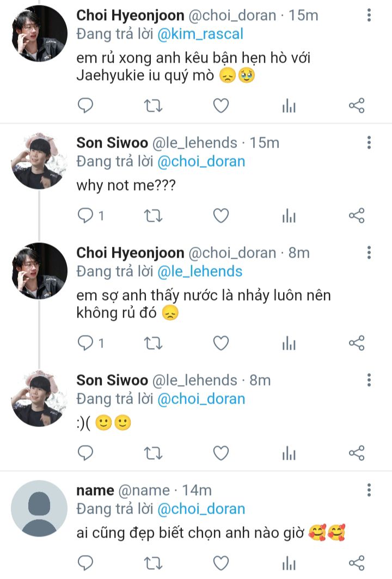Retweet Son Siwoo's "why not me???" tweet
Viewport: 392px width, 579px height.
(x=153, y=216)
